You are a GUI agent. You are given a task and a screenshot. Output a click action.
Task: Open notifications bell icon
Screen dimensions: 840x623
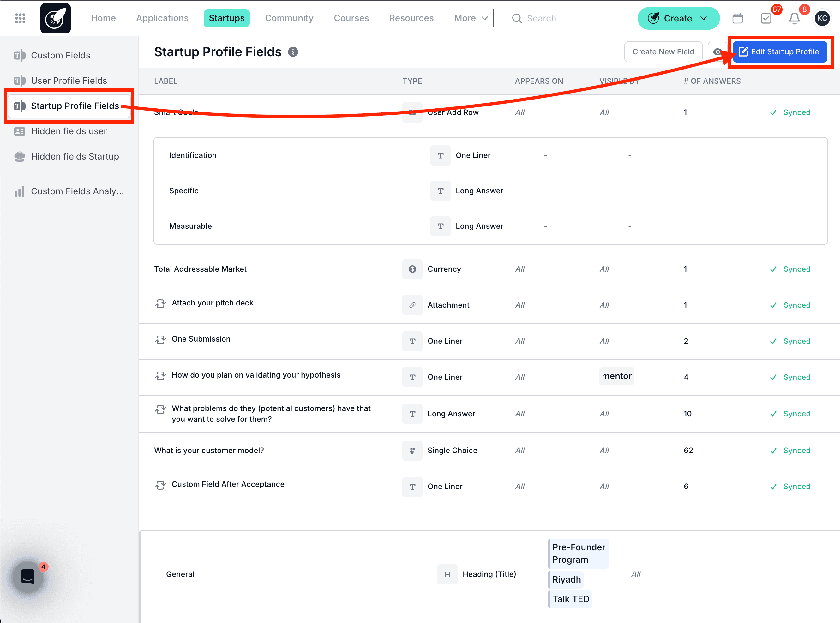[794, 18]
